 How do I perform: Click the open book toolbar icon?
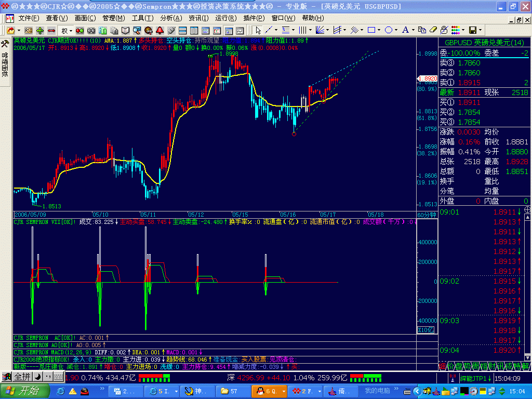pos(126,31)
